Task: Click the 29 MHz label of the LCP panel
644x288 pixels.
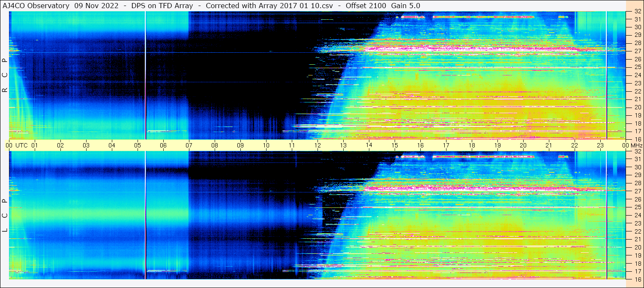Action: pos(637,175)
